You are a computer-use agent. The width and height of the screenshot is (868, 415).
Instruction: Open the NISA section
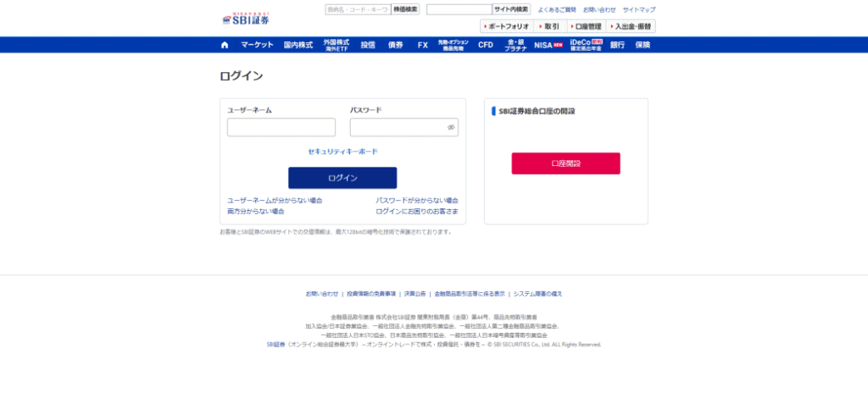click(x=548, y=45)
